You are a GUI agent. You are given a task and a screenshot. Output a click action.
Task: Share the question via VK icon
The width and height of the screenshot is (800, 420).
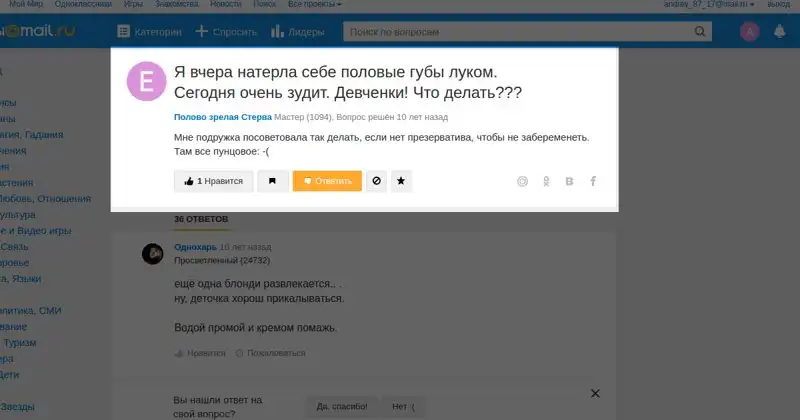pos(570,181)
